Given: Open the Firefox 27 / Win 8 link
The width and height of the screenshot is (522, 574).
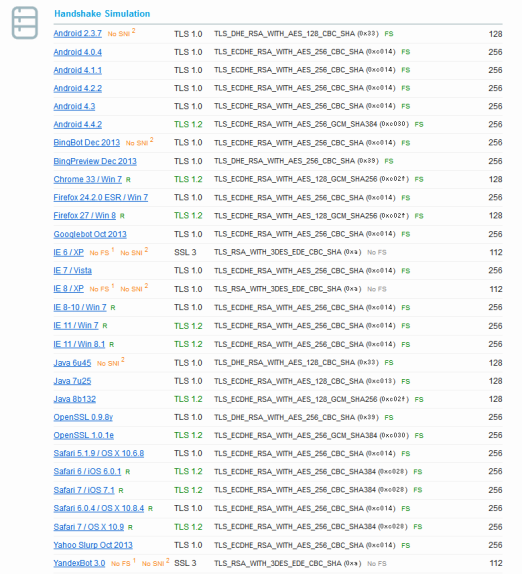Looking at the screenshot, I should [85, 216].
